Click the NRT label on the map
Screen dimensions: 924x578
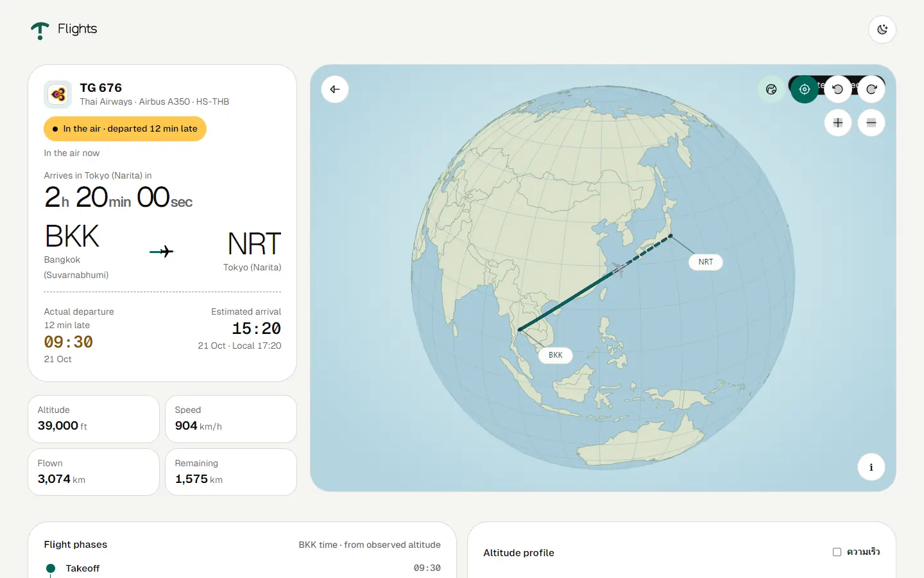tap(706, 262)
